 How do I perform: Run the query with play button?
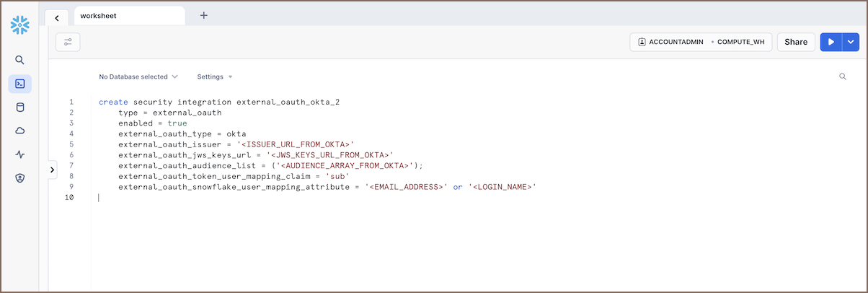[831, 42]
